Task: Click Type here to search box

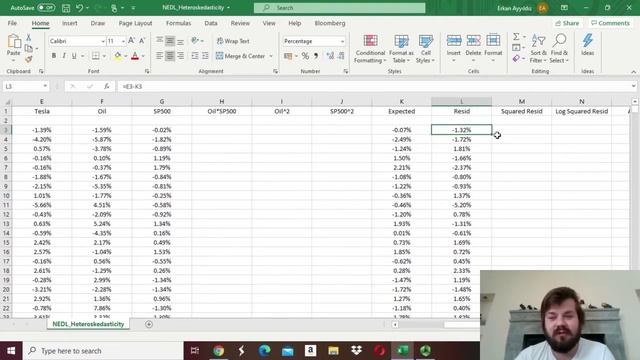Action: coord(103,351)
